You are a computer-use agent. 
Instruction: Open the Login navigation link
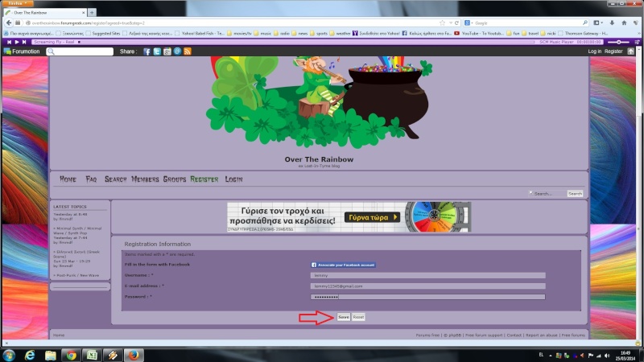233,179
